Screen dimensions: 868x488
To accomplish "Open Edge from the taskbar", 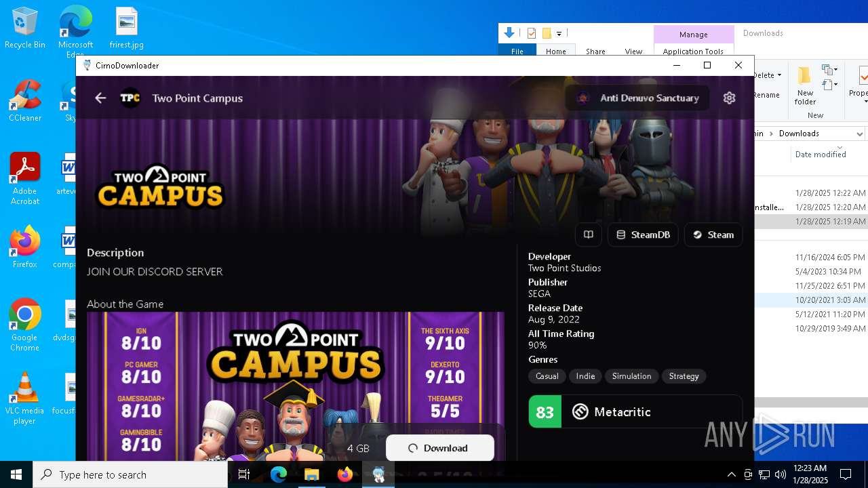I will (x=279, y=474).
